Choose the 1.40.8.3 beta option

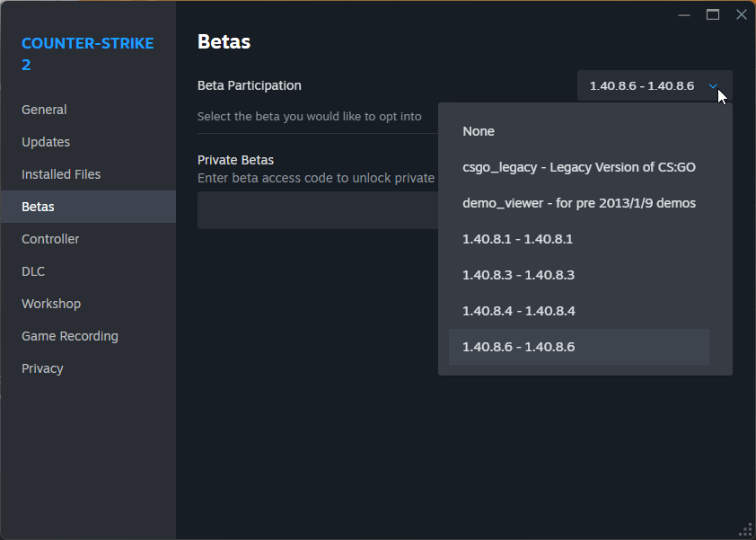[x=518, y=275]
